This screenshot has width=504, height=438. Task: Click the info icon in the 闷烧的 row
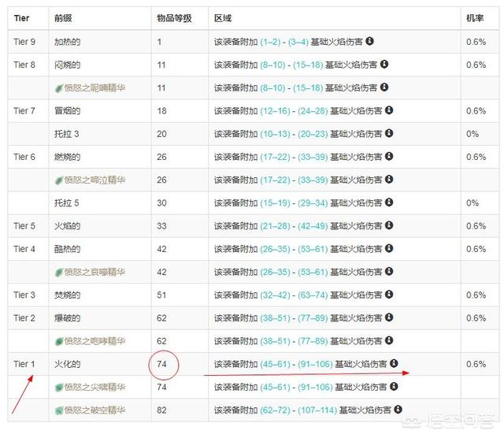pyautogui.click(x=384, y=64)
